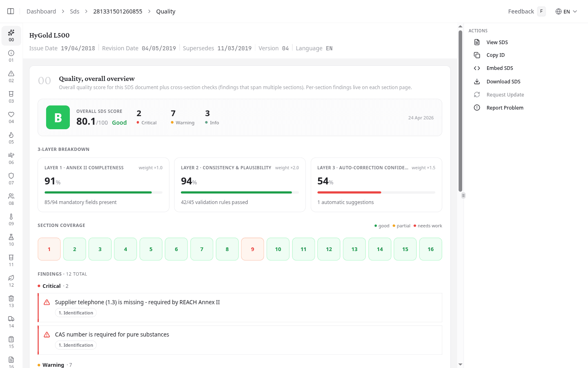Open the supplier telephone missing finding
Viewport: 588px width, 368px height.
coord(240,307)
